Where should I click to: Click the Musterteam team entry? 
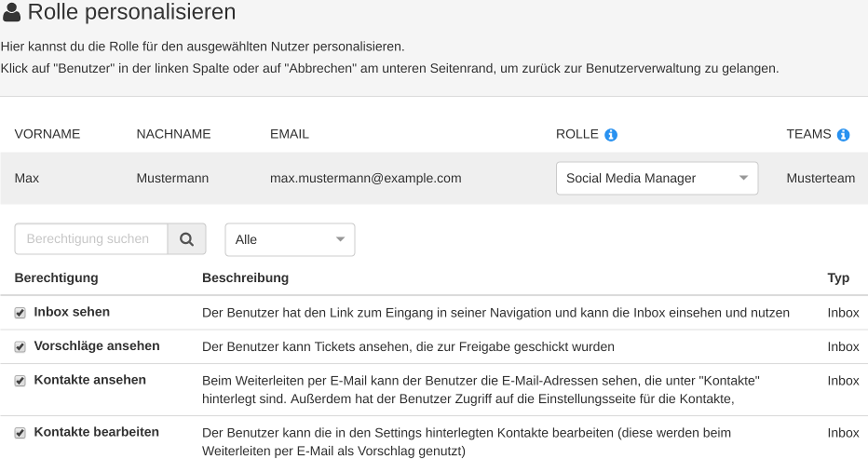coord(820,178)
